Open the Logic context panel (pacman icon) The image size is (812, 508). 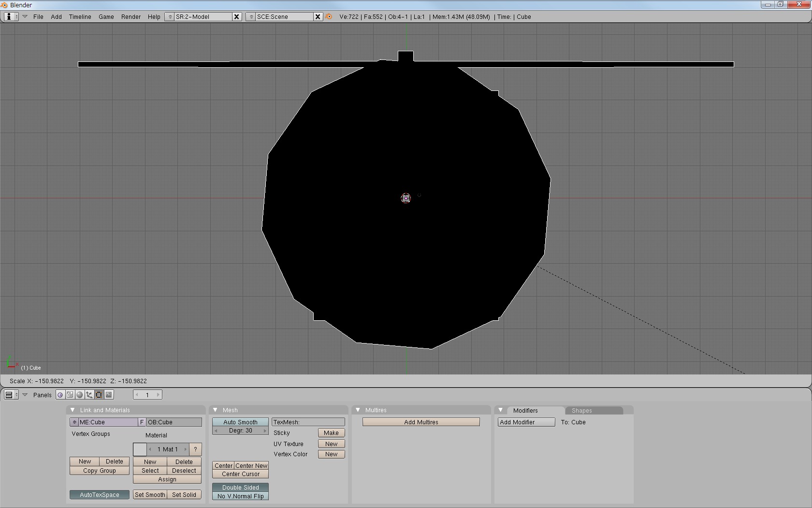tap(60, 395)
